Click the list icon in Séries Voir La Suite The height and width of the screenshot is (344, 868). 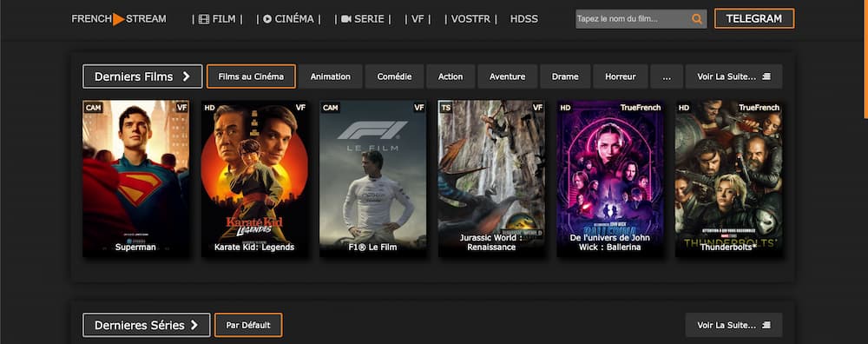click(x=766, y=325)
